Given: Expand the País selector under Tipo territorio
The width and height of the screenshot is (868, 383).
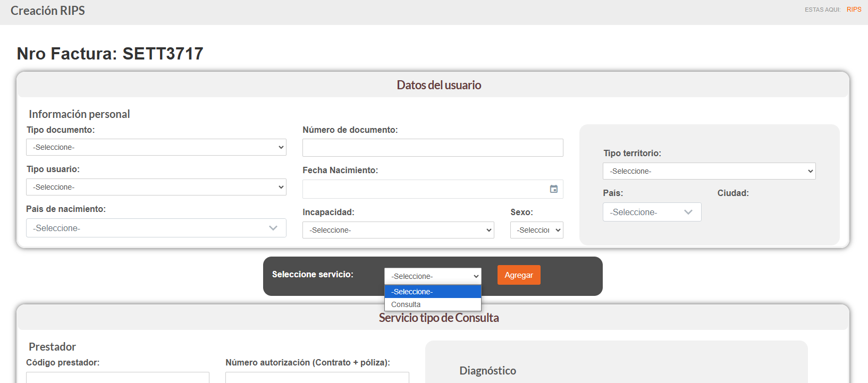Looking at the screenshot, I should tap(652, 212).
